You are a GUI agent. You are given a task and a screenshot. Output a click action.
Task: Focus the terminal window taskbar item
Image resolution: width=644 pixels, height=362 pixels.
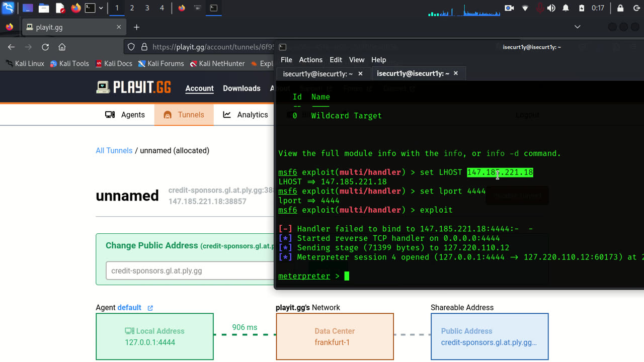point(214,8)
